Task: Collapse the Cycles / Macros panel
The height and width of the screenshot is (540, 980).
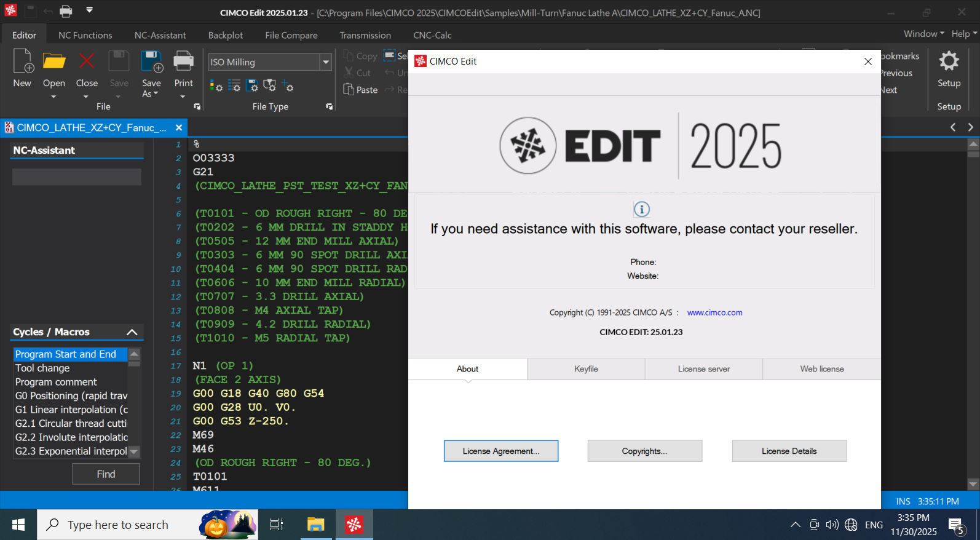Action: tap(132, 332)
